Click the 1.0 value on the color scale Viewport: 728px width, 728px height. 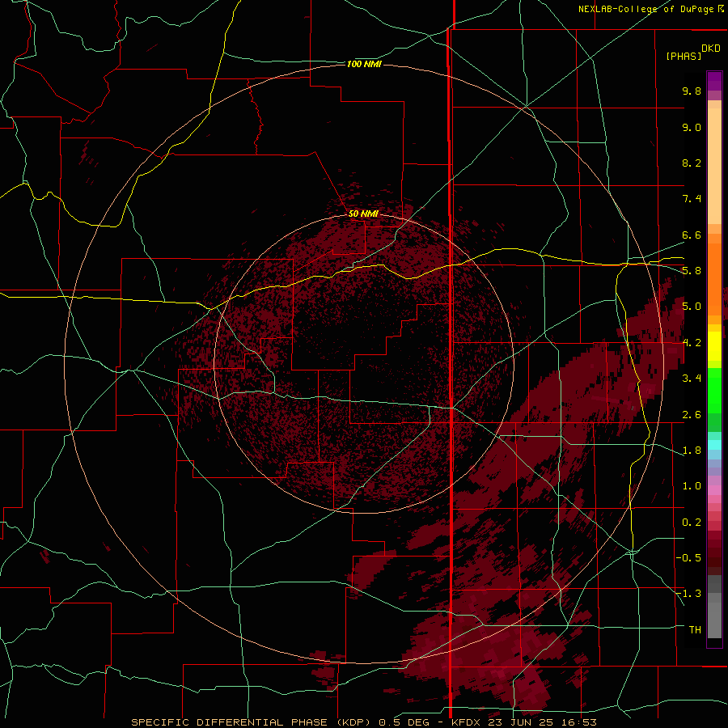(x=692, y=486)
